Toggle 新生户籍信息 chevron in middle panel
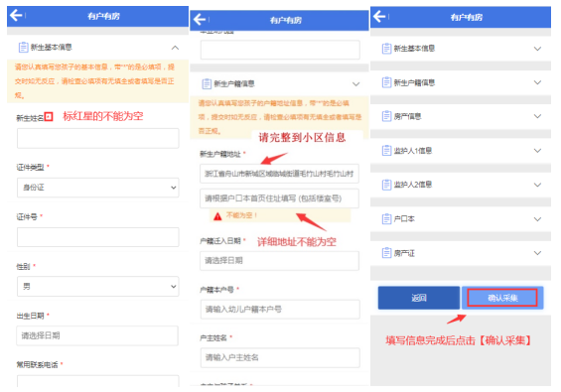This screenshot has width=561, height=392. 356,84
